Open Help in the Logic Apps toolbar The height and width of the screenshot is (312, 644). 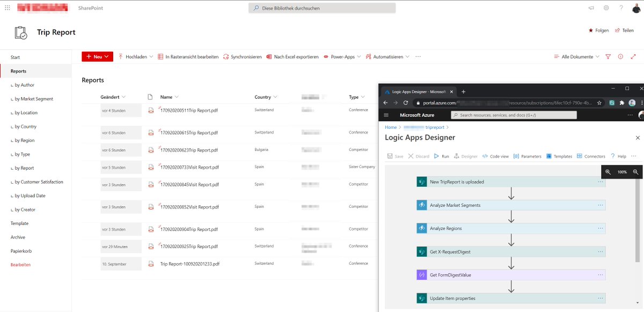click(x=618, y=156)
